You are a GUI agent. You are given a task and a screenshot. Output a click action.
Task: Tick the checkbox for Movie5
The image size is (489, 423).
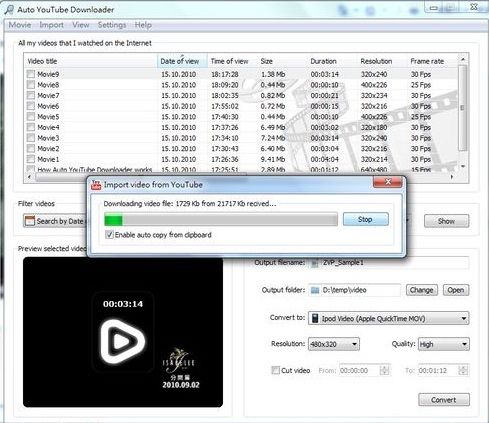[x=31, y=117]
